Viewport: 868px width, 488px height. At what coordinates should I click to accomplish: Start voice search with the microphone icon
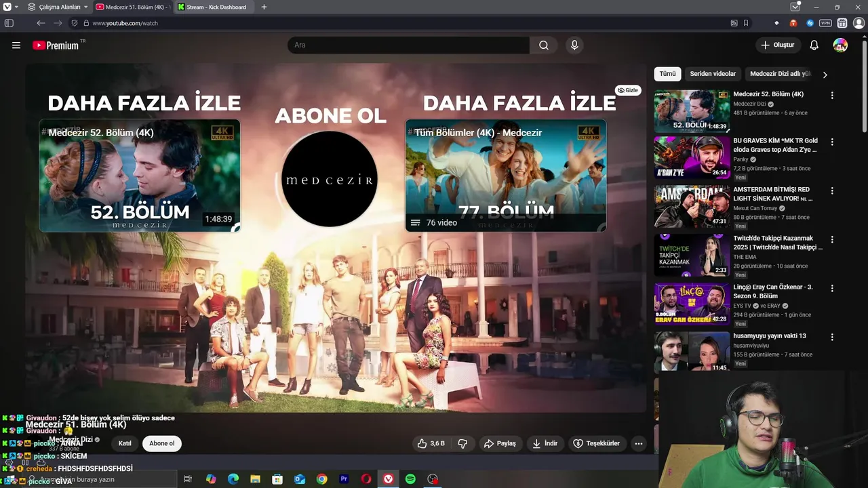tap(574, 45)
